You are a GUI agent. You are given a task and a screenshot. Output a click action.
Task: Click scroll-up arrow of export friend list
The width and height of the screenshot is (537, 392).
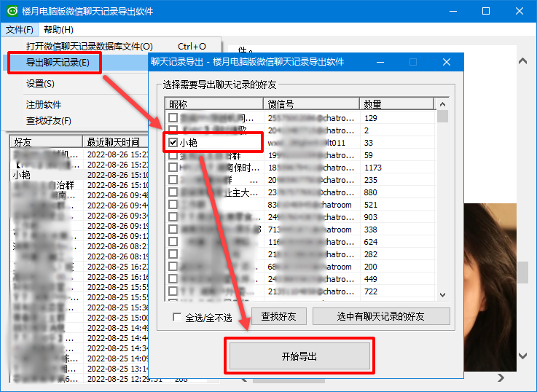tap(442, 104)
